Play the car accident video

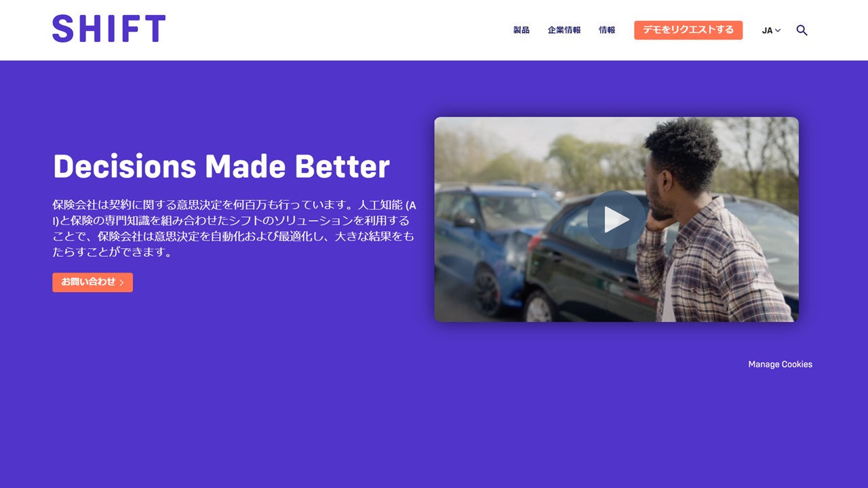click(616, 220)
